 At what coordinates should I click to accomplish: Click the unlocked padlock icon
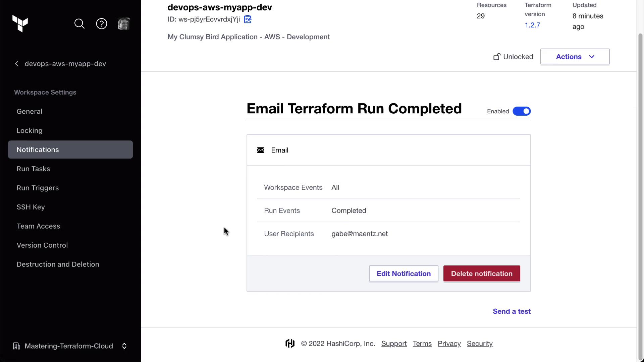(x=497, y=57)
